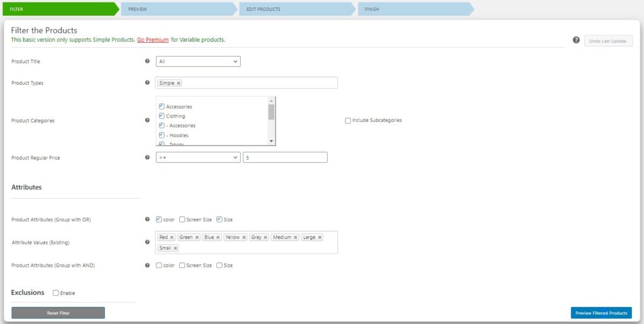The width and height of the screenshot is (644, 324).
Task: Remove the Red attribute value tag
Action: 172,237
